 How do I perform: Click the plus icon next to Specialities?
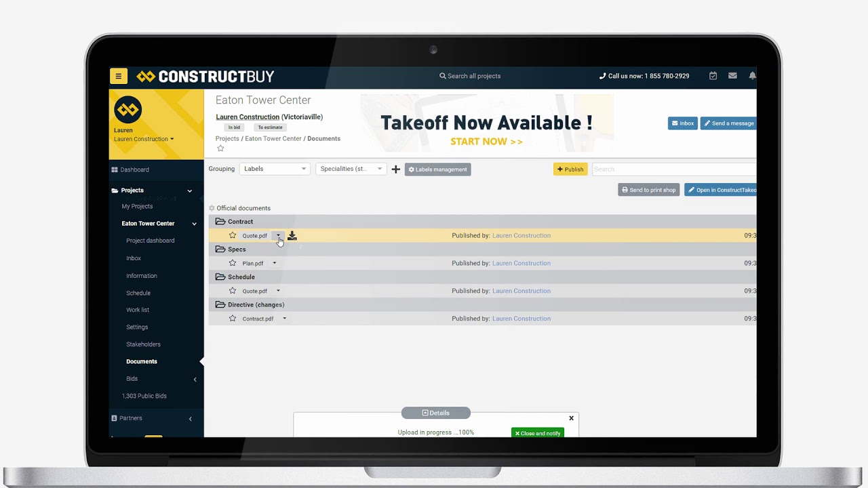point(396,169)
